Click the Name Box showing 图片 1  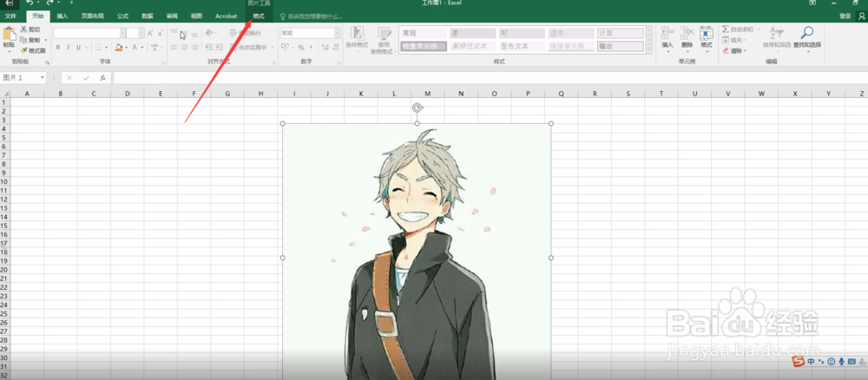pyautogui.click(x=23, y=78)
